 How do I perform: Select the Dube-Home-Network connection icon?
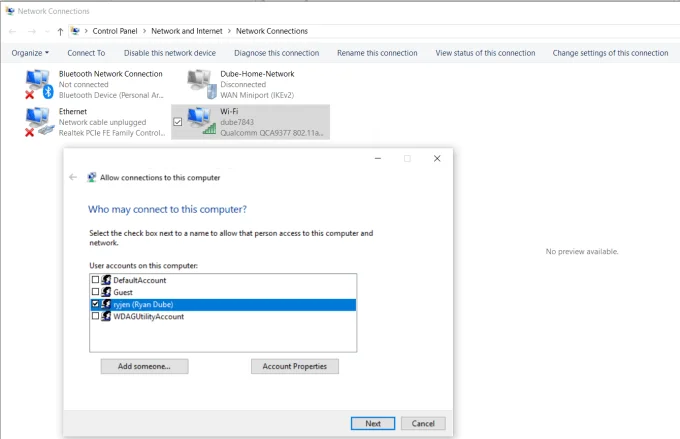(200, 84)
